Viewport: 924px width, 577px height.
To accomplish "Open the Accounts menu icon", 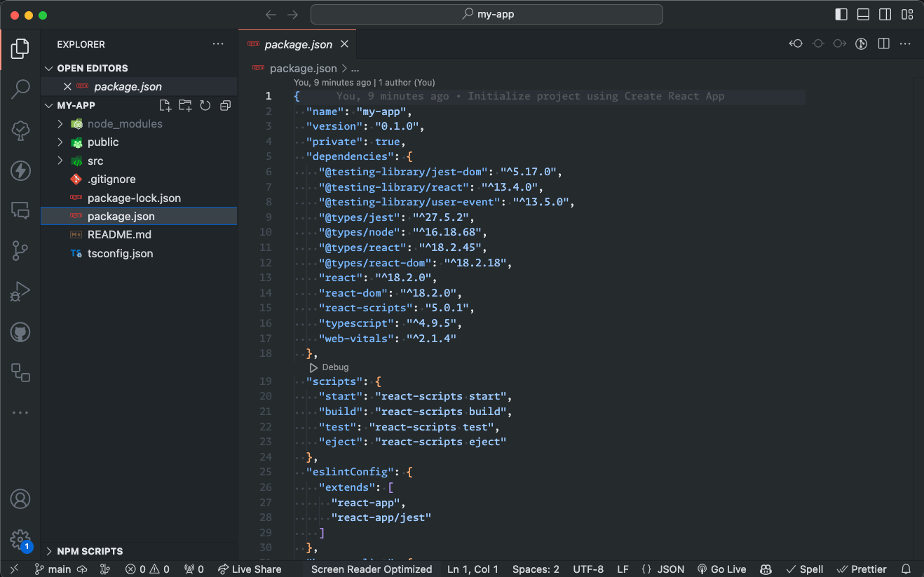I will tap(20, 499).
